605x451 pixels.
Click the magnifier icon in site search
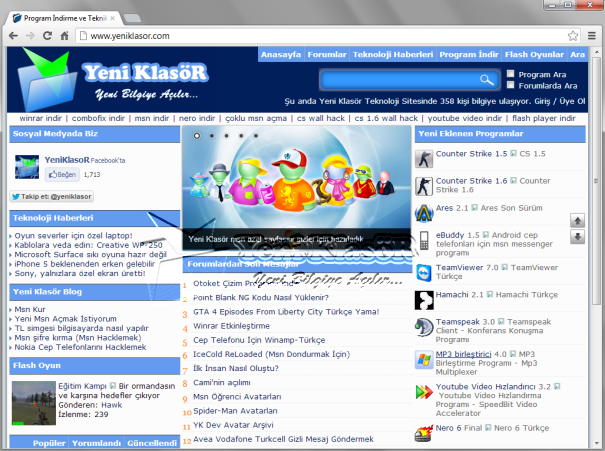pyautogui.click(x=487, y=80)
